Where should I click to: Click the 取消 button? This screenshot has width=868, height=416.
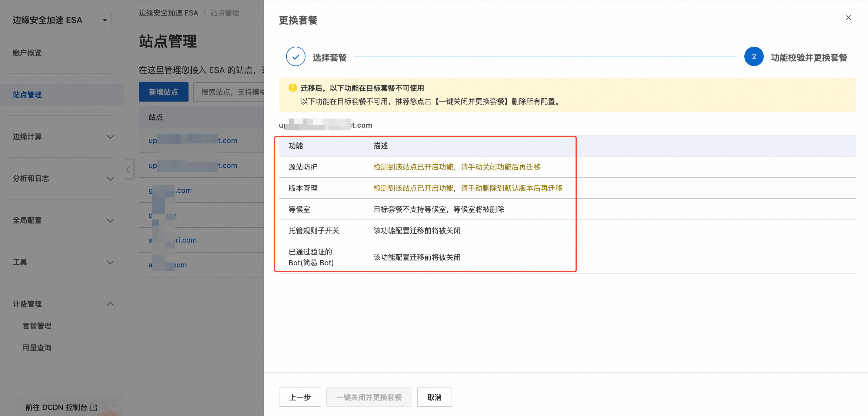pyautogui.click(x=434, y=397)
